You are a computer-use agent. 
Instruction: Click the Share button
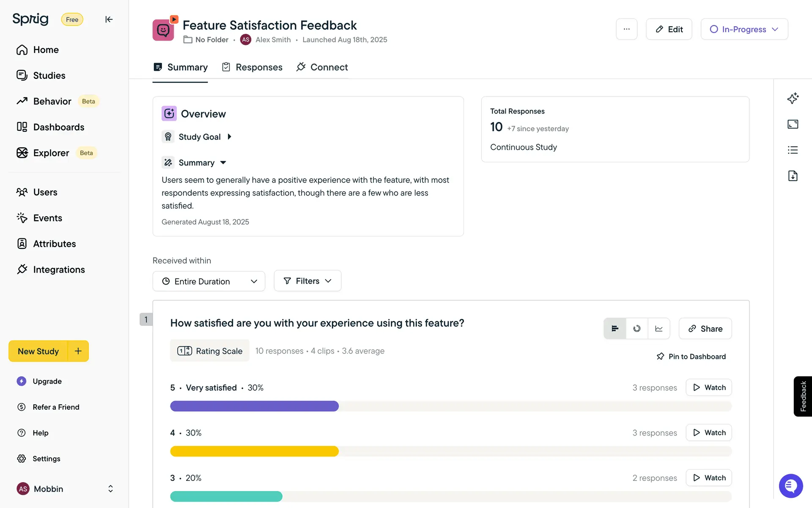705,329
